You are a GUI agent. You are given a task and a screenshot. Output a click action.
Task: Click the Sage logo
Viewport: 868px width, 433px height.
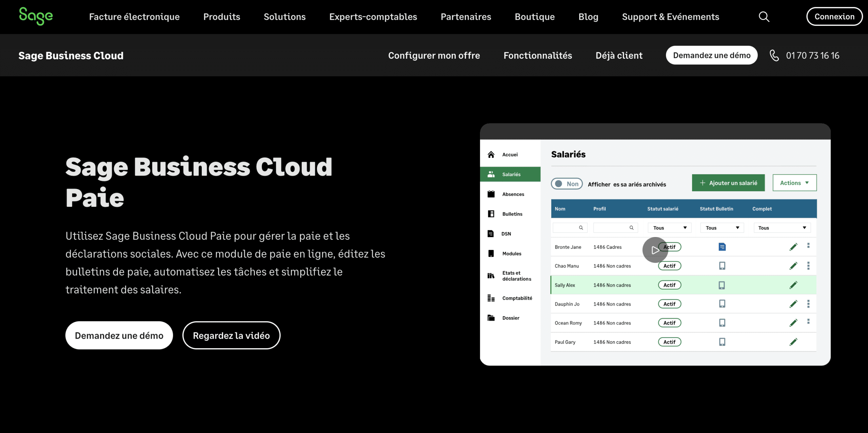(x=36, y=16)
